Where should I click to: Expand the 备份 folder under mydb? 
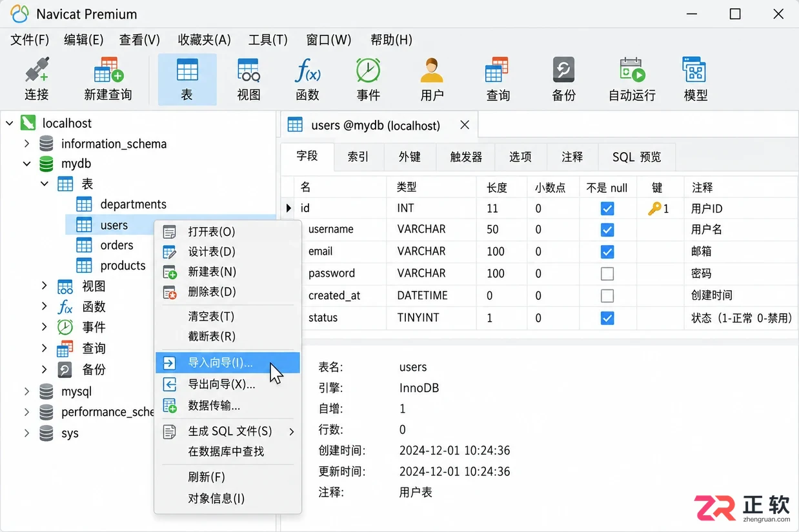pyautogui.click(x=45, y=369)
